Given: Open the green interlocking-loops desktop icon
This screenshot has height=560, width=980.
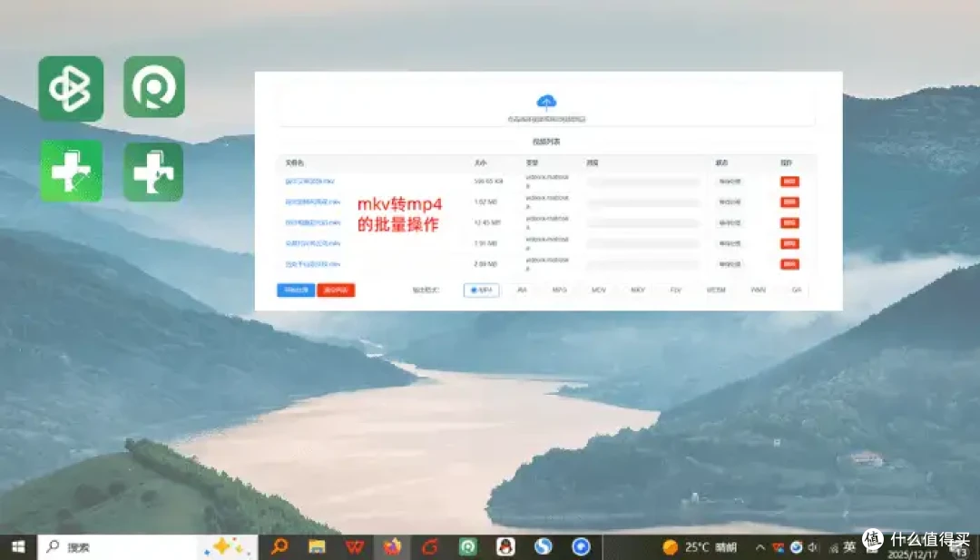Looking at the screenshot, I should (71, 88).
